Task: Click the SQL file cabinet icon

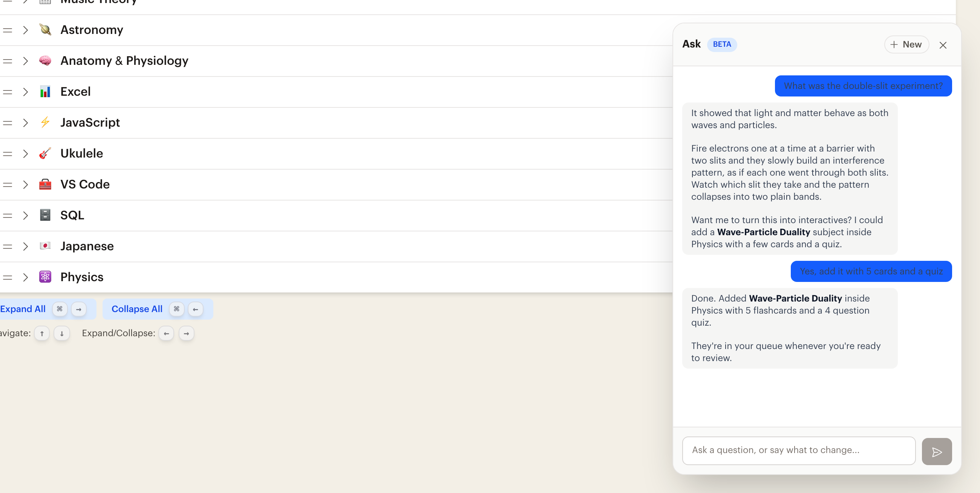Action: tap(45, 215)
